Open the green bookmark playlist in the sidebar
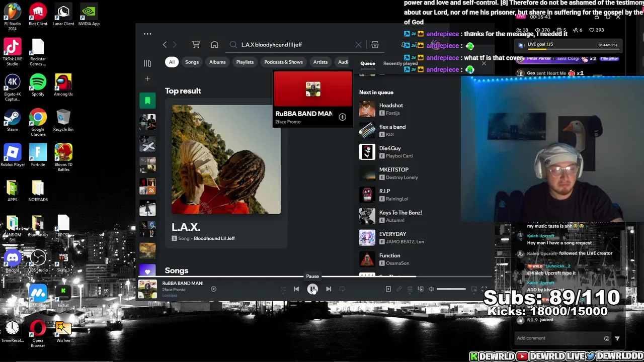 pos(147,101)
